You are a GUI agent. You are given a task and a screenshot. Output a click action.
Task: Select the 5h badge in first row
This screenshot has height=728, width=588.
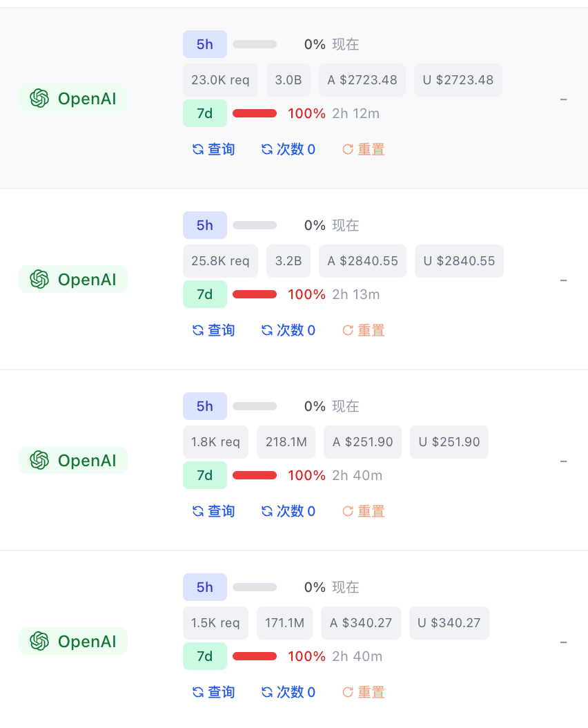coord(205,44)
